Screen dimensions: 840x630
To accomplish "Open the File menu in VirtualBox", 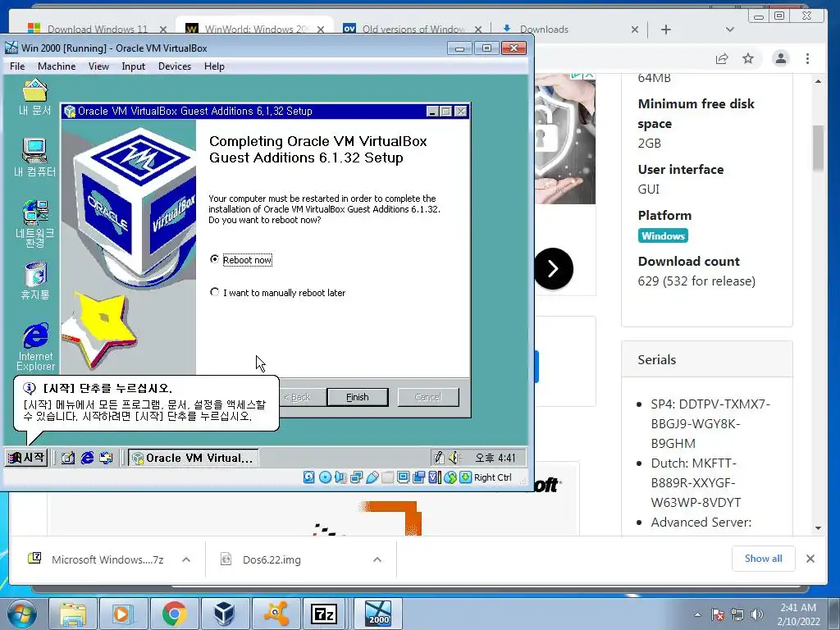I will coord(17,66).
